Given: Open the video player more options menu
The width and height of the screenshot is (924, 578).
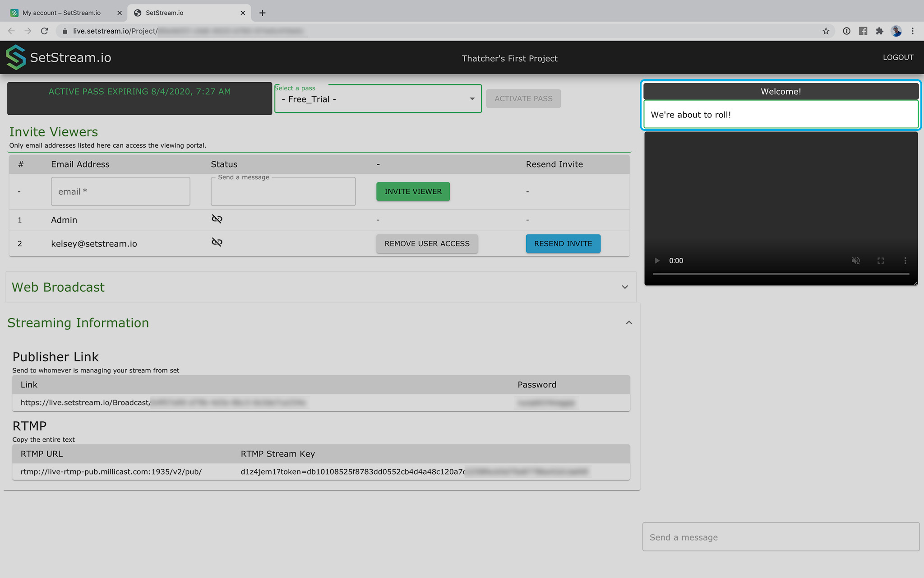Looking at the screenshot, I should (x=905, y=261).
